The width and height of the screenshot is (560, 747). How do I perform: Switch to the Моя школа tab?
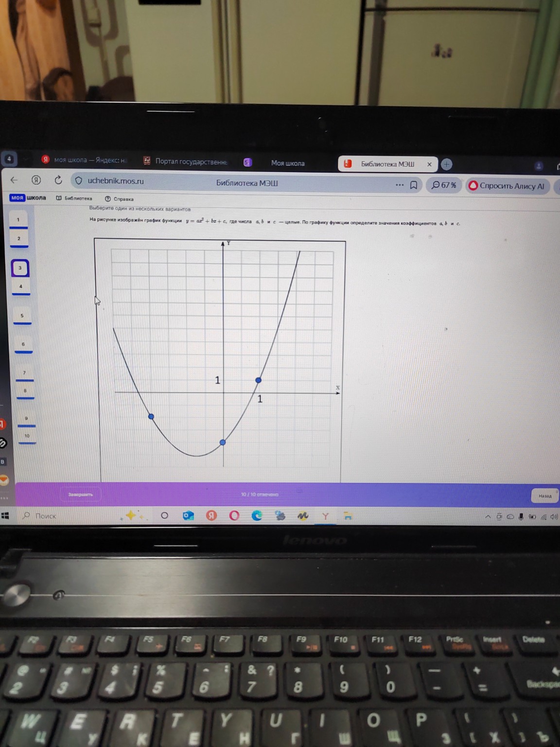tap(287, 163)
